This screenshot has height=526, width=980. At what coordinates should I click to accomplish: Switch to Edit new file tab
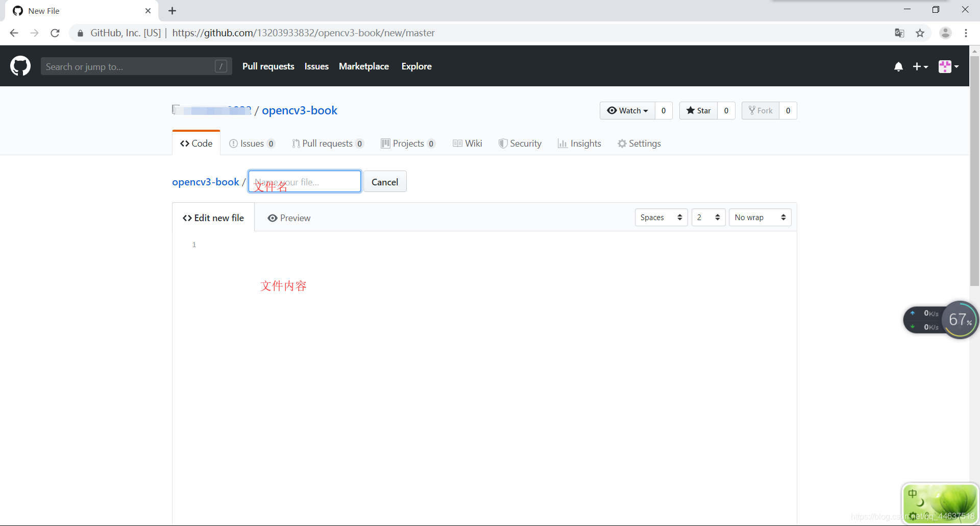click(x=213, y=218)
